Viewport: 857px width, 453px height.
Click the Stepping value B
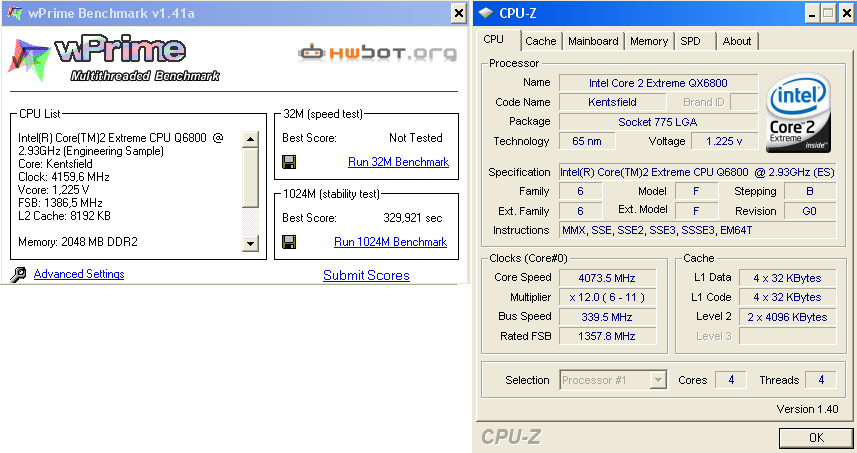pos(810,191)
